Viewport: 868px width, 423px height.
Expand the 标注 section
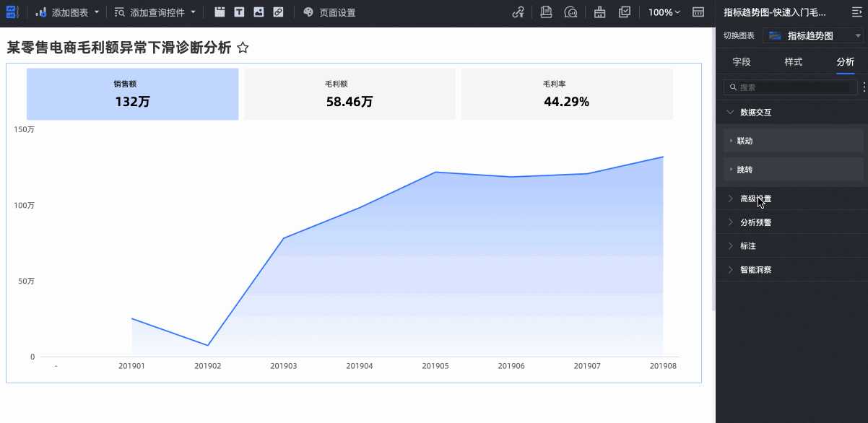click(x=791, y=246)
